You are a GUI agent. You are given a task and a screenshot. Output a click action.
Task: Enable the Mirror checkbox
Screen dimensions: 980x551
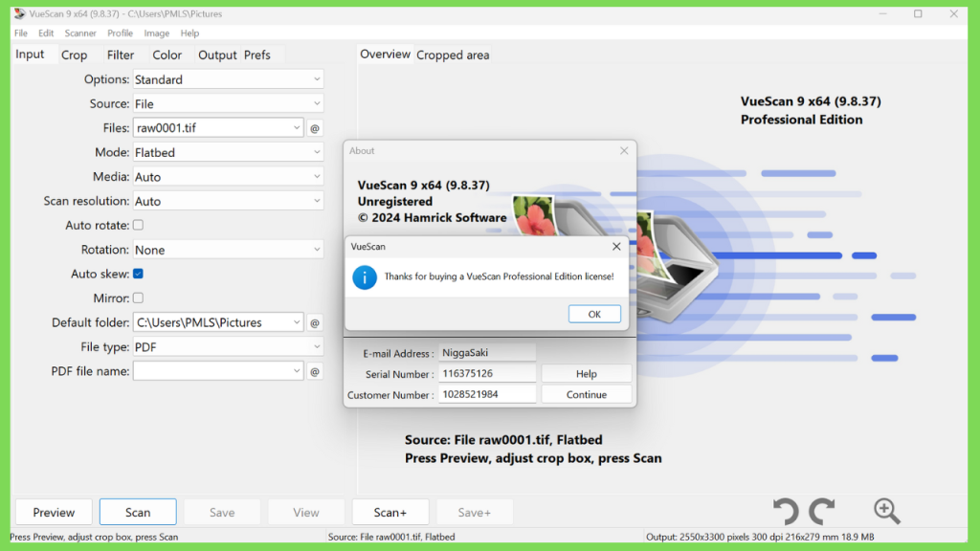(x=138, y=298)
